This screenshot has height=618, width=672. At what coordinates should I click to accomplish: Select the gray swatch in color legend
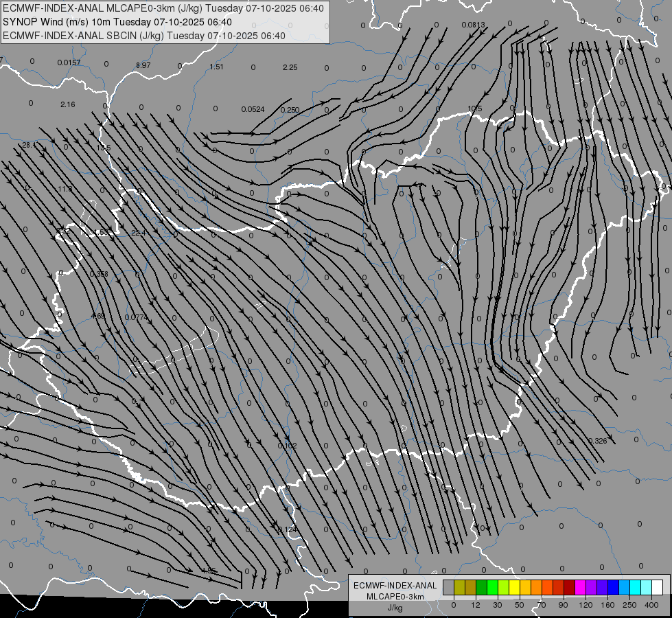tap(449, 588)
